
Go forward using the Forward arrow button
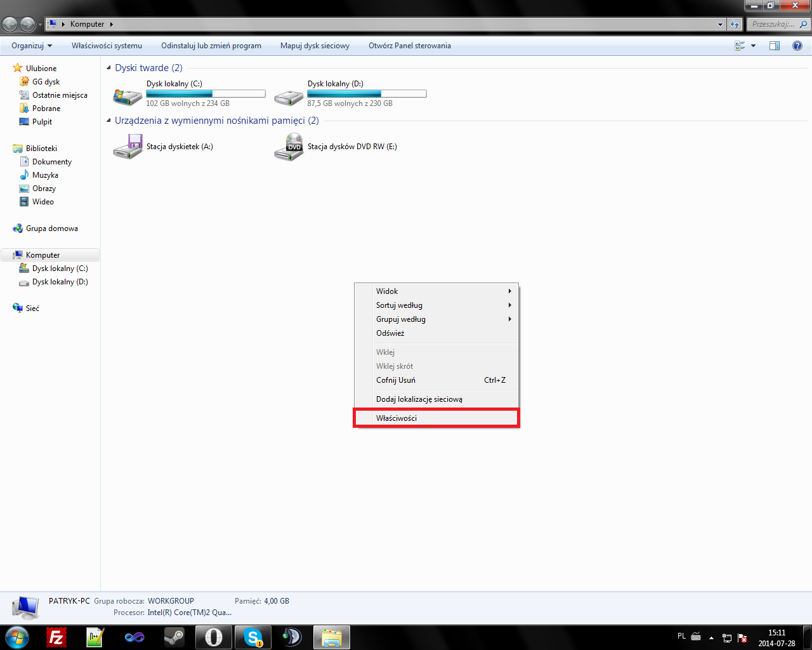[27, 24]
